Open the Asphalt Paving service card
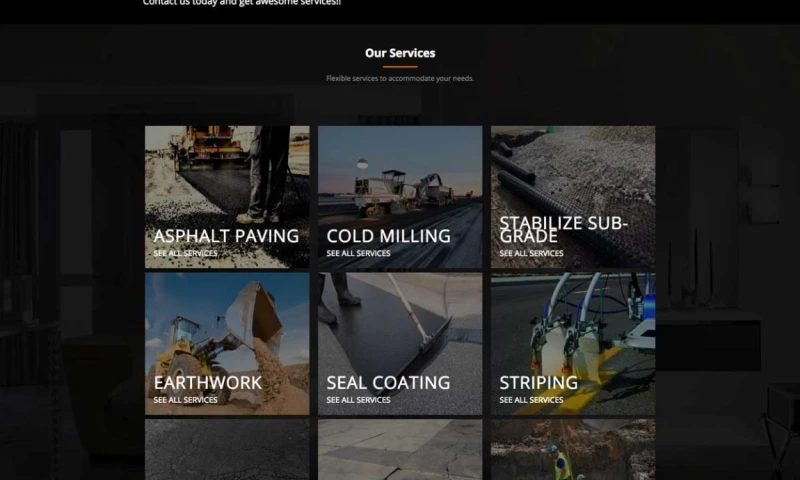800x480 pixels. tap(227, 197)
